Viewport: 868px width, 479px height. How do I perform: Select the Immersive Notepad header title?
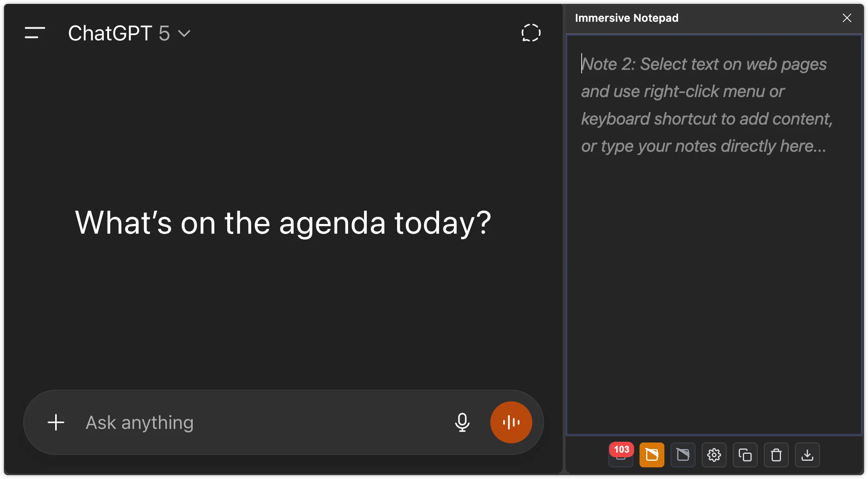tap(626, 18)
